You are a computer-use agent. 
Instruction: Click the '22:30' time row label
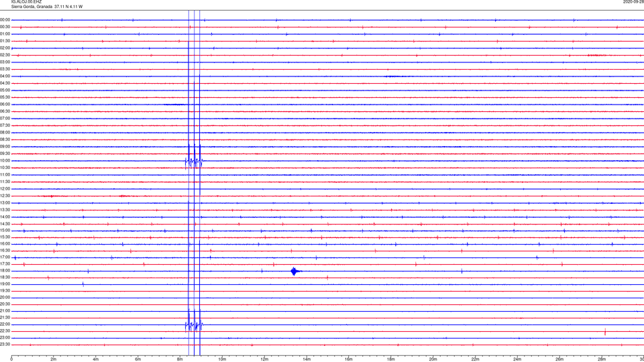tap(5, 330)
